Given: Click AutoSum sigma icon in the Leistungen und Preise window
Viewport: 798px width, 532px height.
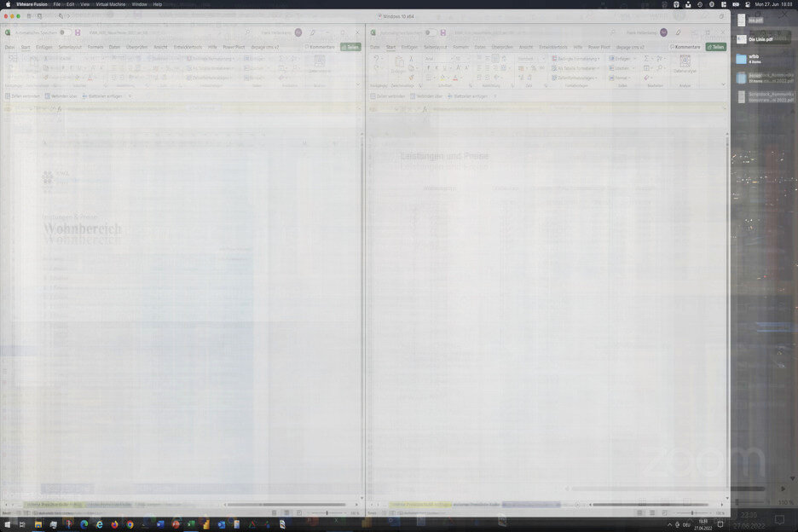Looking at the screenshot, I should tap(646, 59).
